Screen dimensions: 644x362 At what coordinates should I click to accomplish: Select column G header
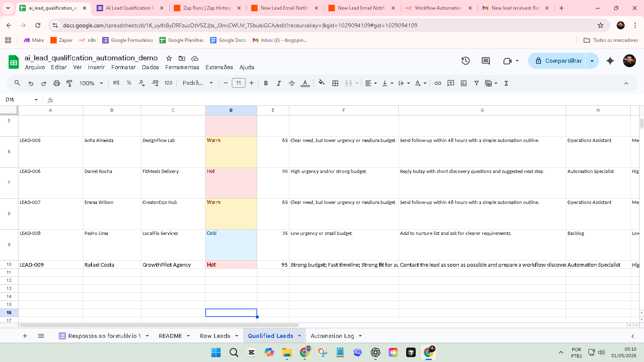482,110
